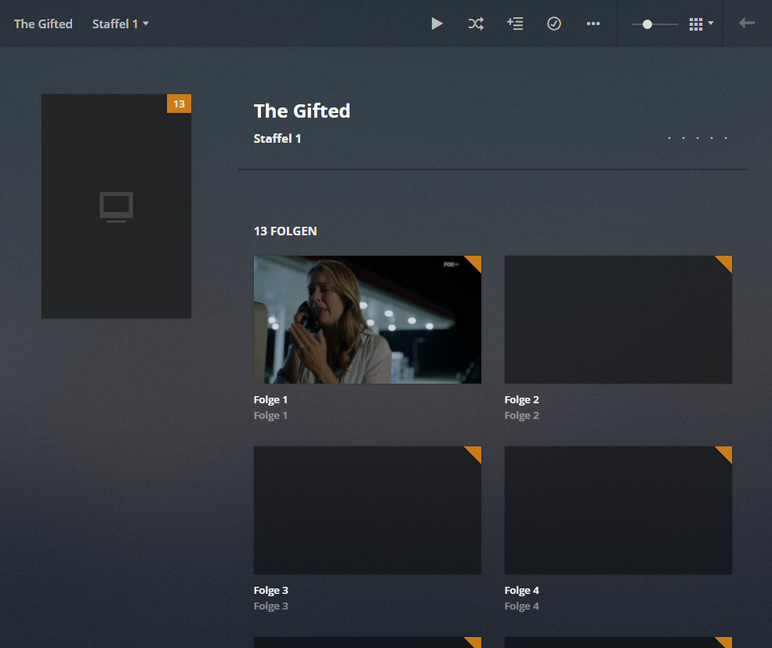Click unwatched corner marker on Folge 3
The image size is (772, 648).
[475, 452]
